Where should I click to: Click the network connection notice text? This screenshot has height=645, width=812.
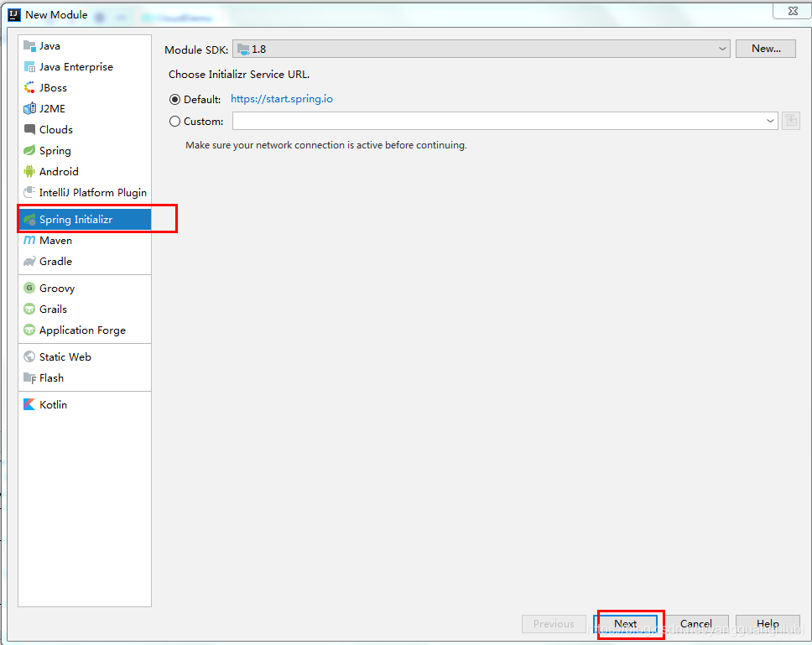(326, 145)
